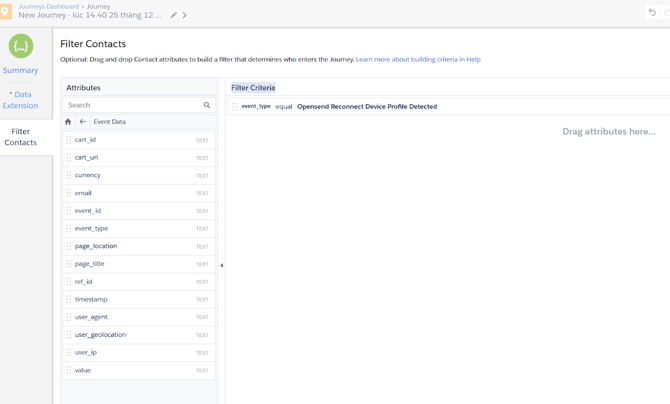670x404 pixels.
Task: Select the cart_id attribute
Action: (x=86, y=140)
